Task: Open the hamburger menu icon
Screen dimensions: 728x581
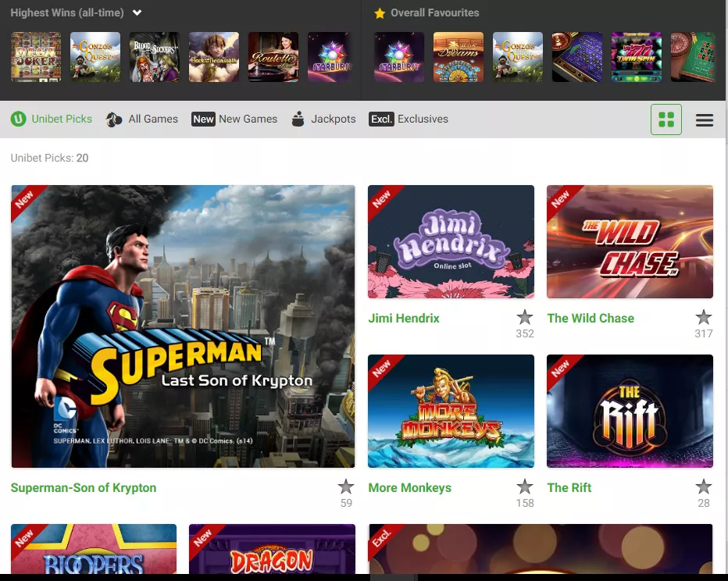Action: click(705, 119)
